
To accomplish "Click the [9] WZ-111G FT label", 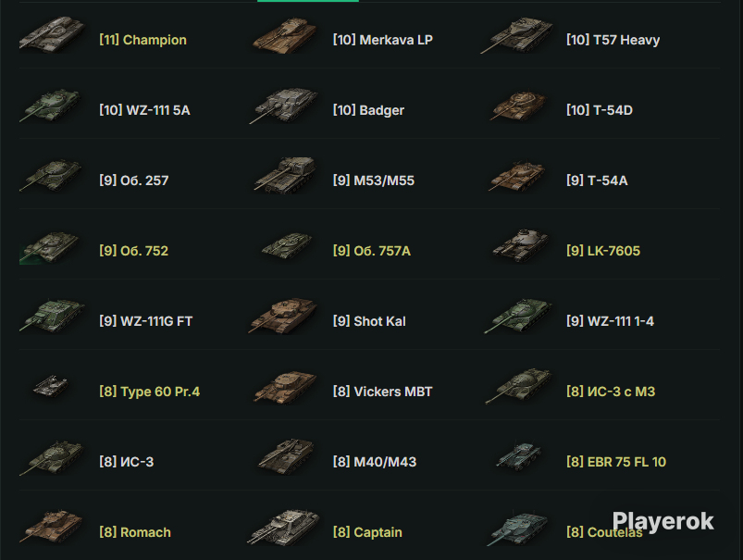I will (145, 321).
